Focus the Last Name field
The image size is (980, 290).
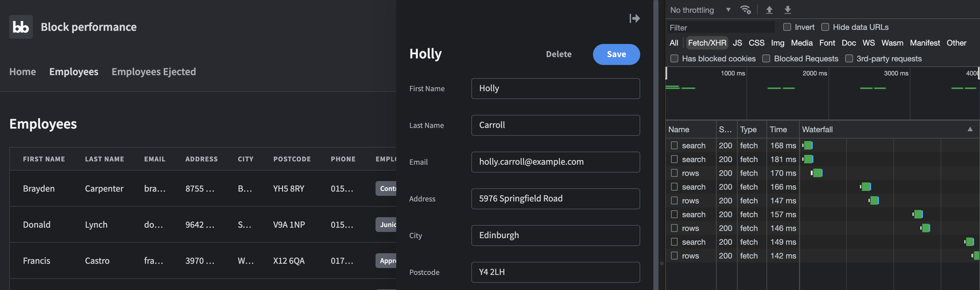click(x=556, y=125)
